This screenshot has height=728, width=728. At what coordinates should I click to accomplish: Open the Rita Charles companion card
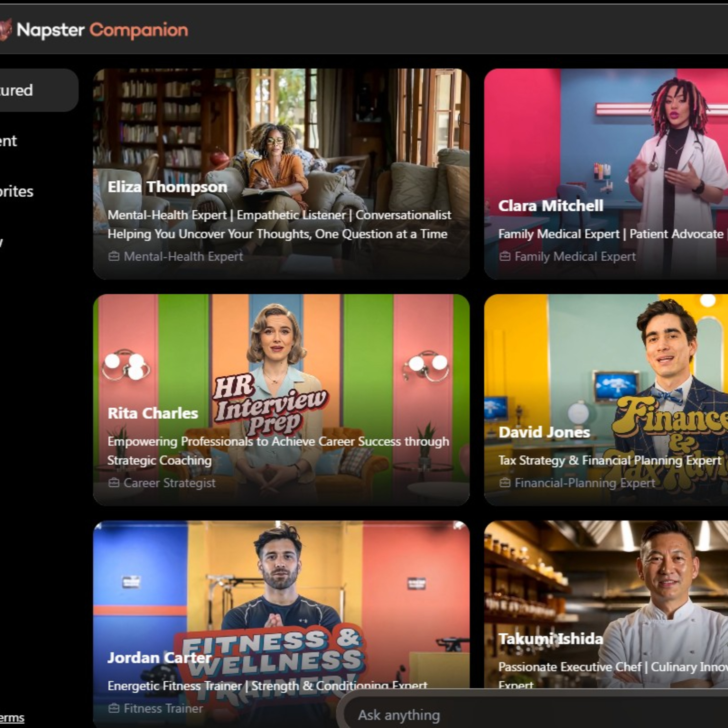(x=281, y=400)
